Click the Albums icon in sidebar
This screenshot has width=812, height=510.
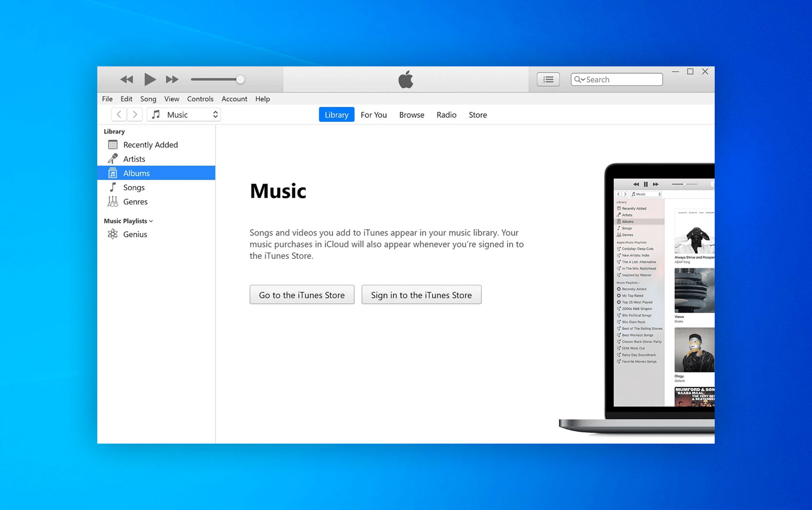pos(113,173)
